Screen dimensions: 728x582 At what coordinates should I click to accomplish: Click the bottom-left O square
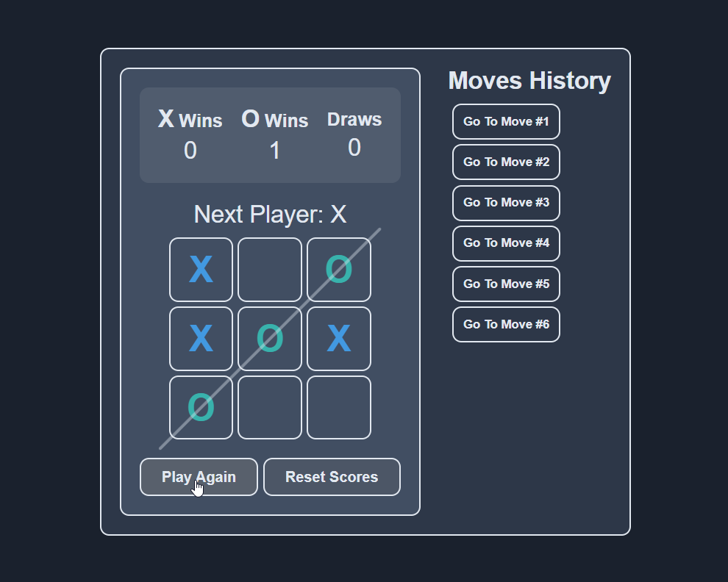click(201, 408)
